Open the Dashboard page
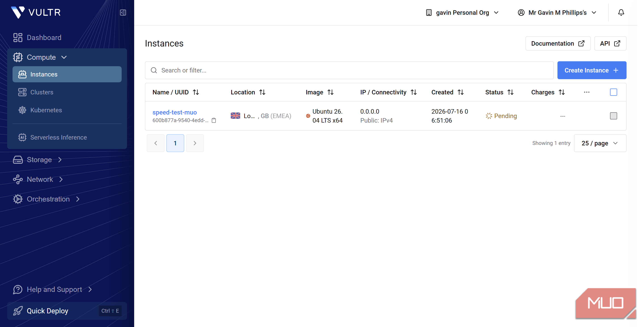 pos(44,38)
